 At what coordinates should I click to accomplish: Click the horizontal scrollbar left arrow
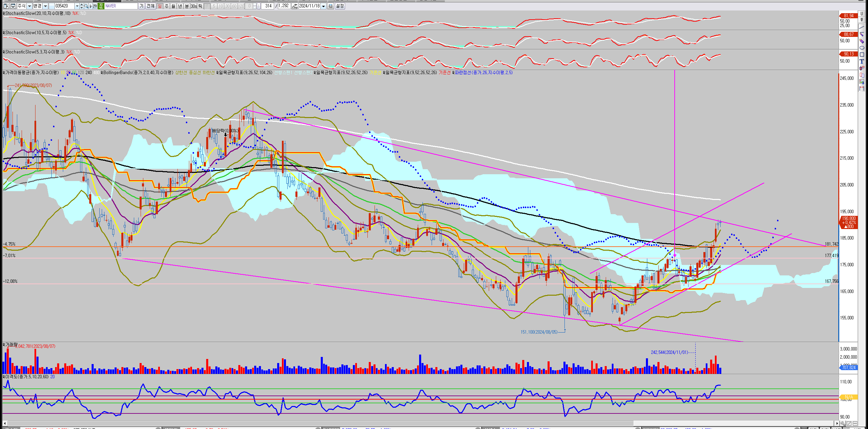[5, 423]
